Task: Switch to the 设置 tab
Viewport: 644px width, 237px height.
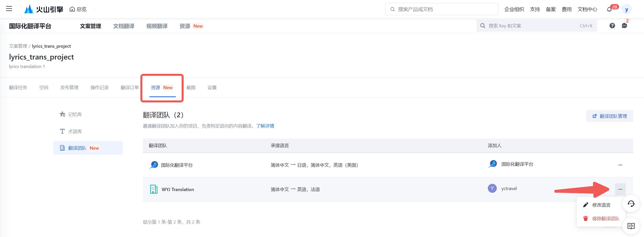Action: tap(212, 87)
